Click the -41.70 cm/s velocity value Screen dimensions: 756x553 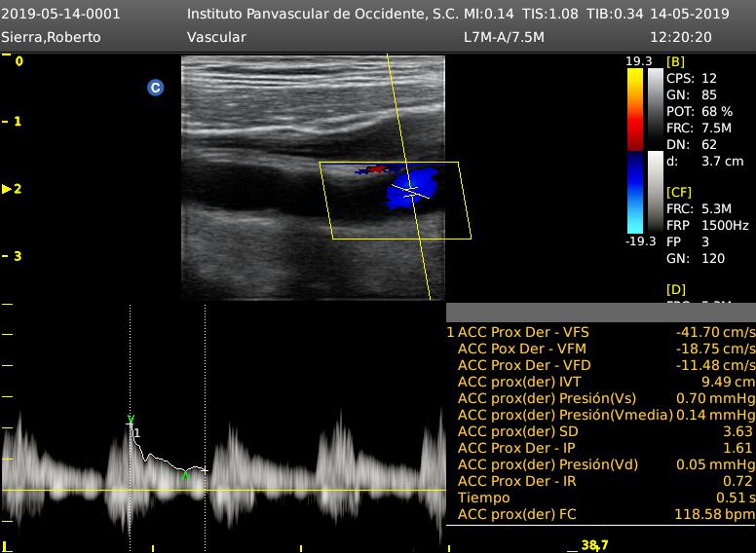715,332
